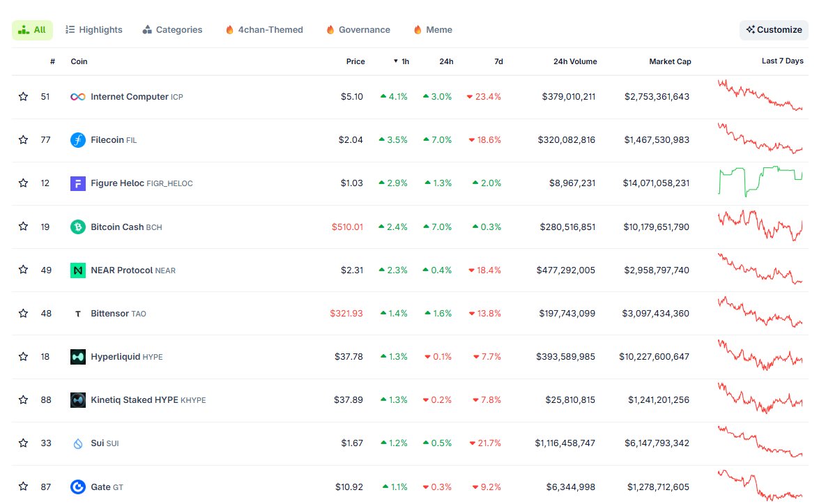The width and height of the screenshot is (826, 504).
Task: Click the Gate GT logo icon
Action: coord(78,487)
